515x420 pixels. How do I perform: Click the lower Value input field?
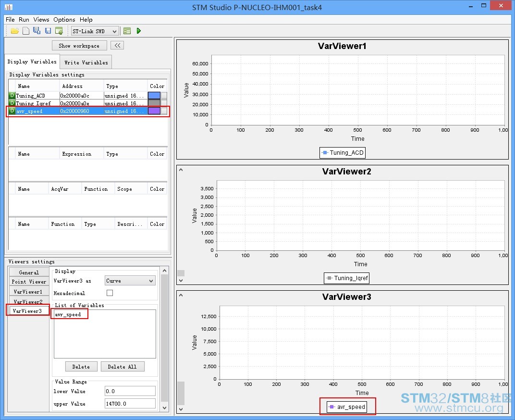pyautogui.click(x=130, y=391)
